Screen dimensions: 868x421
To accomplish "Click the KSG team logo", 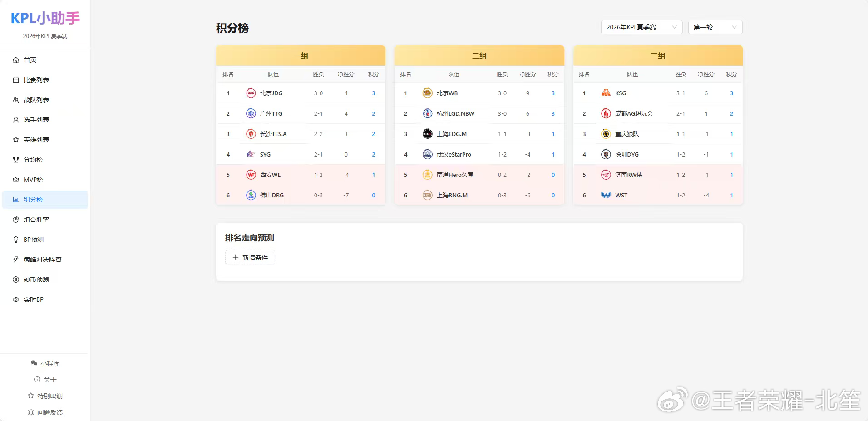I will (x=606, y=93).
